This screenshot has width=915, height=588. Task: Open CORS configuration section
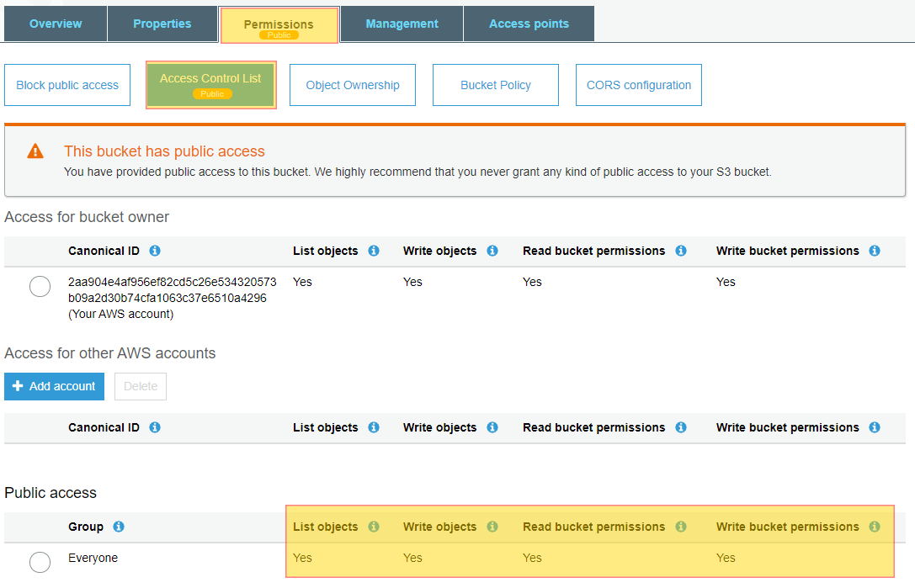pyautogui.click(x=638, y=85)
